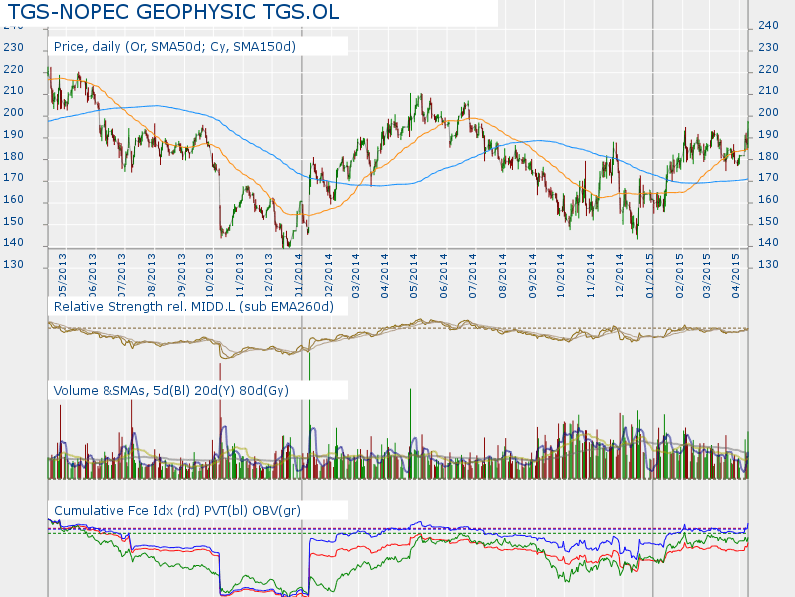Click the left price axis value 190

pyautogui.click(x=14, y=134)
